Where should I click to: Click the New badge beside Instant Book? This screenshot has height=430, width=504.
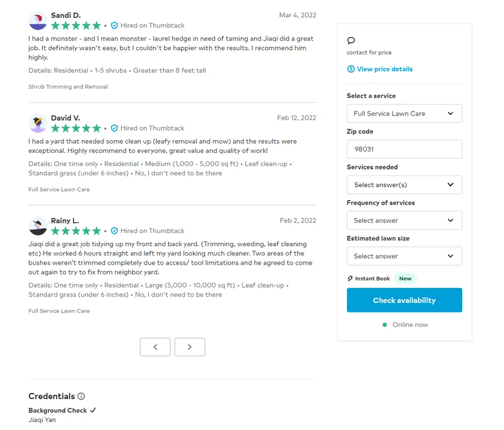[405, 278]
